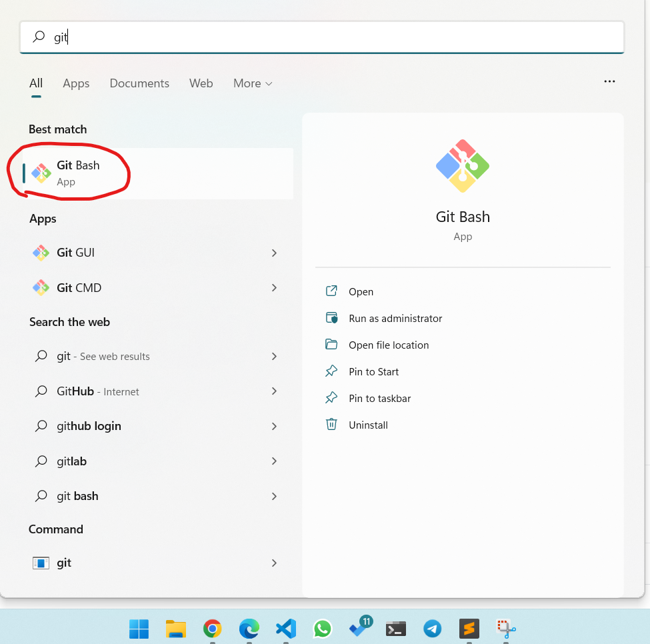Open the Git Bash best match result
650x644 pixels.
157,173
